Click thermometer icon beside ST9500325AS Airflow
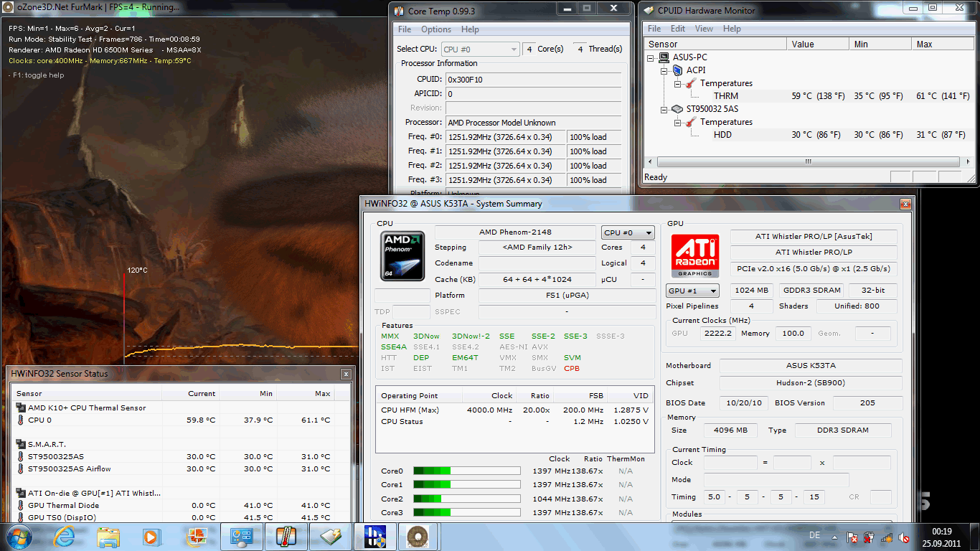The image size is (980, 551). pos(21,468)
